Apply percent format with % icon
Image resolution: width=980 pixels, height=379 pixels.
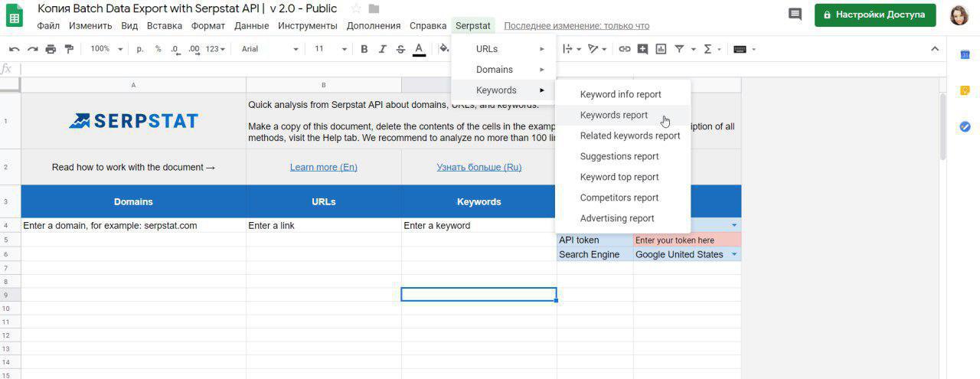158,49
